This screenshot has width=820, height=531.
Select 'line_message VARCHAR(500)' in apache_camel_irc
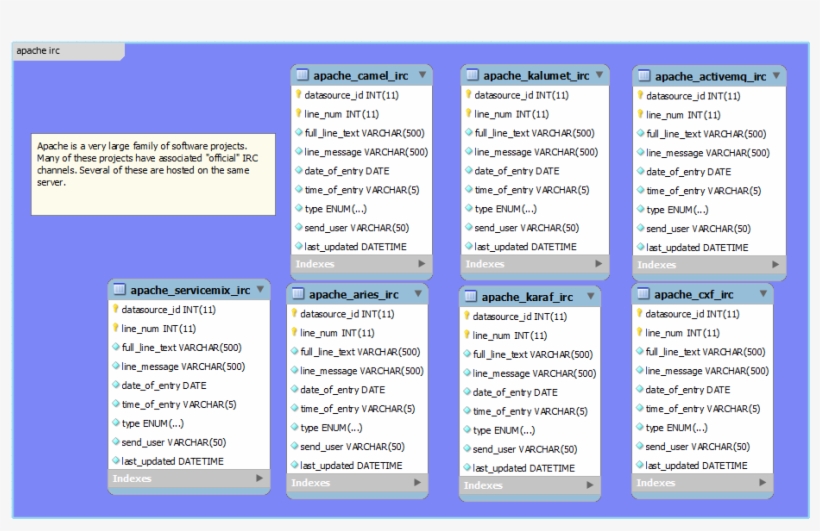coord(366,152)
